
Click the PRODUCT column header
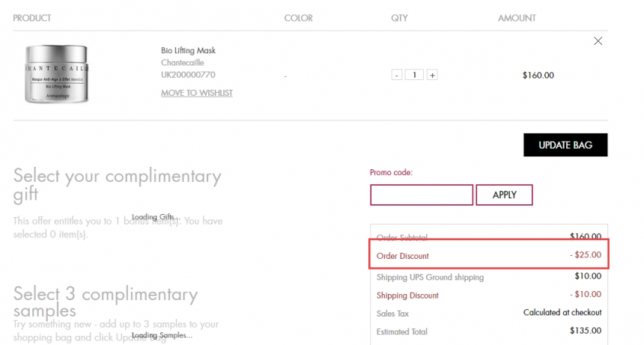(x=32, y=18)
